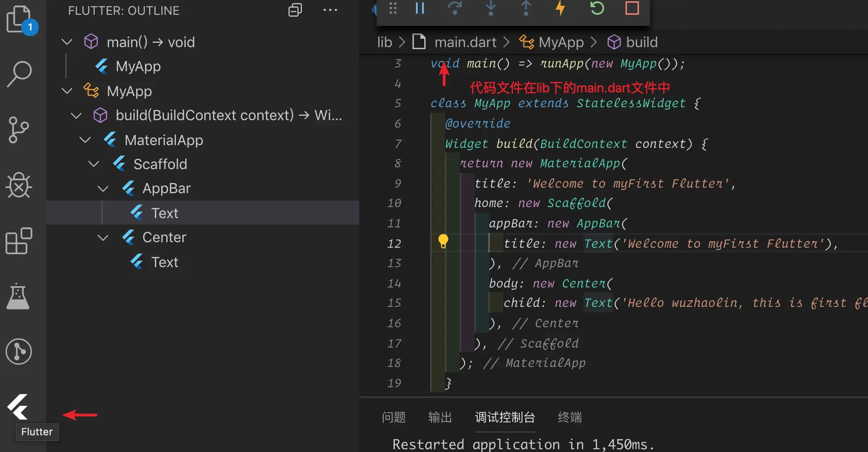Collapse the AppBar outline node
The width and height of the screenshot is (868, 452).
click(x=103, y=189)
